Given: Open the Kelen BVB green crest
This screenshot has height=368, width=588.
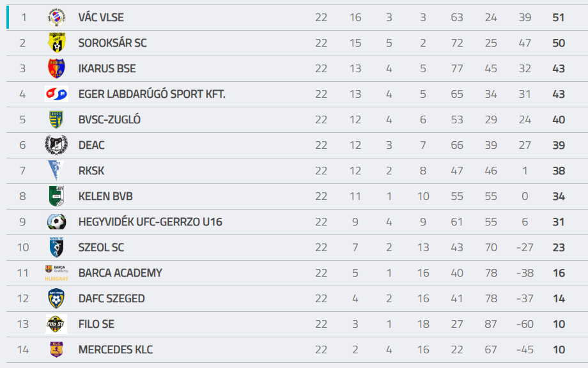Looking at the screenshot, I should coord(57,196).
